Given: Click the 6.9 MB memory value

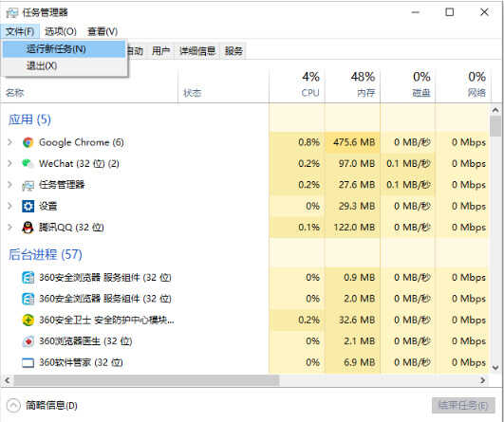Looking at the screenshot, I should pos(360,362).
